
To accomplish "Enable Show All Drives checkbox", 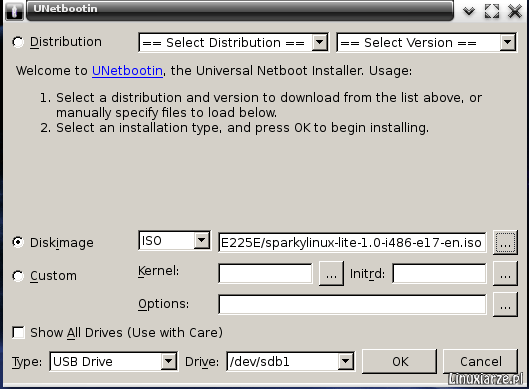I will (x=18, y=332).
